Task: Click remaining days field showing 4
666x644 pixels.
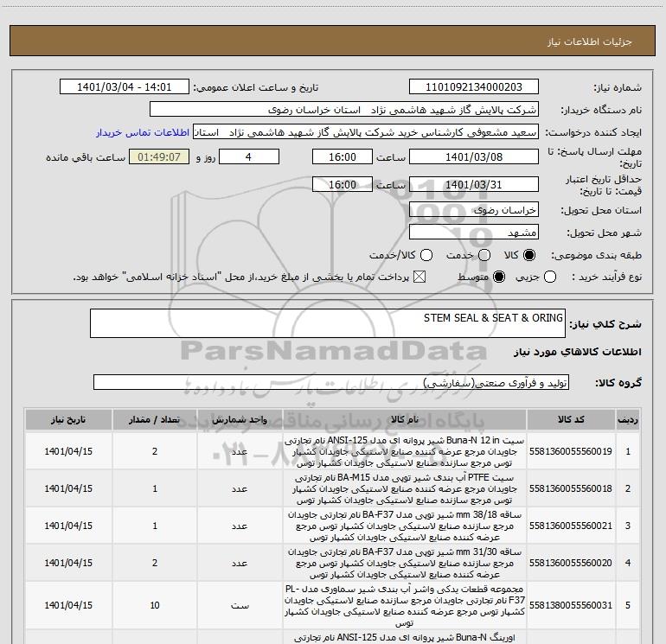Action: point(249,156)
